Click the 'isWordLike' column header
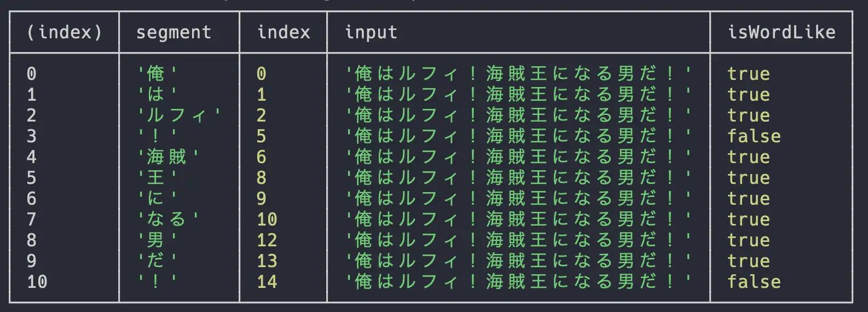This screenshot has height=312, width=868. (x=781, y=32)
